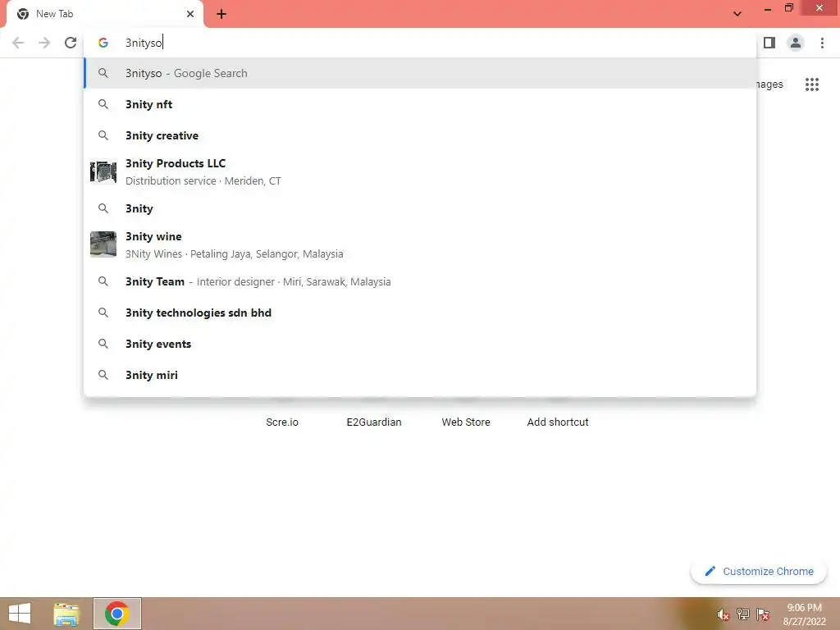840x630 pixels.
Task: Click search icon beside '3nity miri'
Action: [x=103, y=375]
